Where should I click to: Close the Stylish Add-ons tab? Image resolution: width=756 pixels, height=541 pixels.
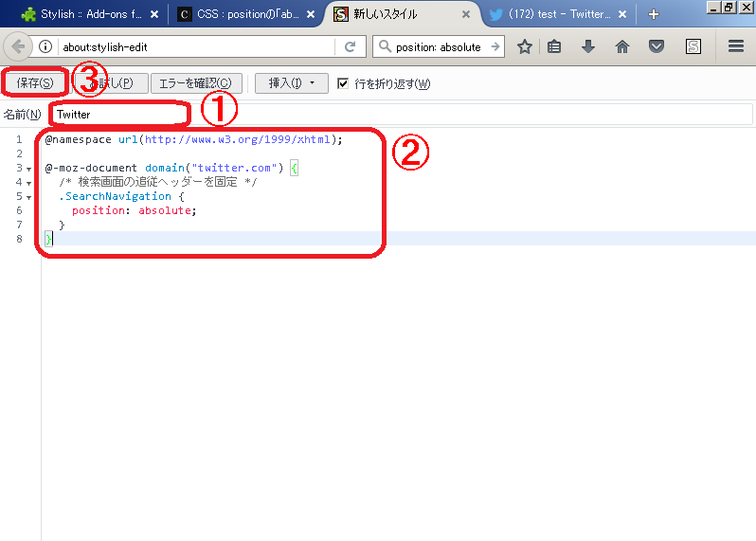point(154,14)
